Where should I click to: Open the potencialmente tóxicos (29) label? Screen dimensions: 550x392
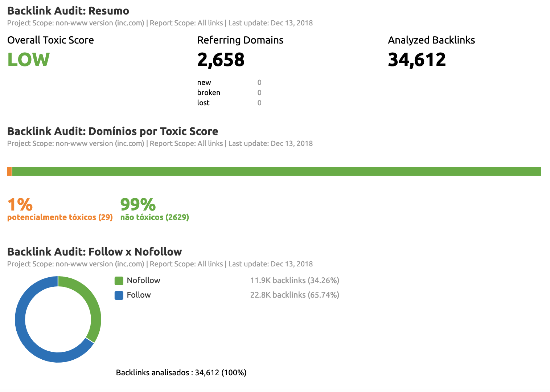click(60, 217)
